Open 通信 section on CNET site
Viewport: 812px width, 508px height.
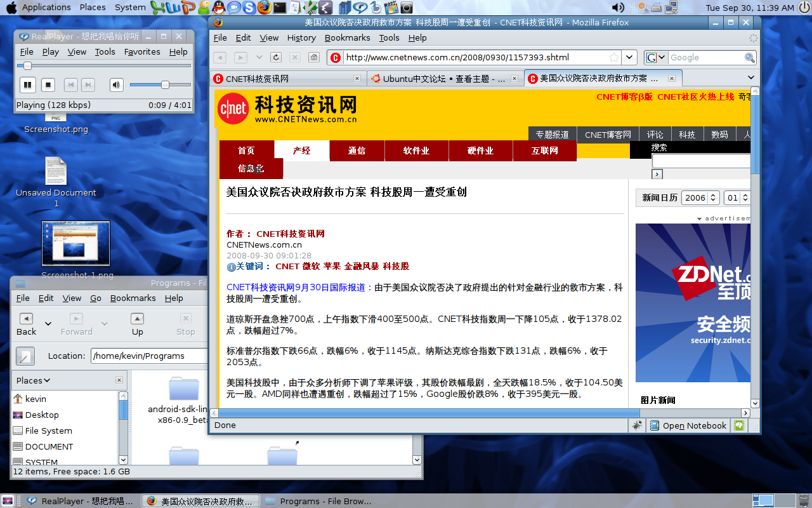[x=357, y=150]
